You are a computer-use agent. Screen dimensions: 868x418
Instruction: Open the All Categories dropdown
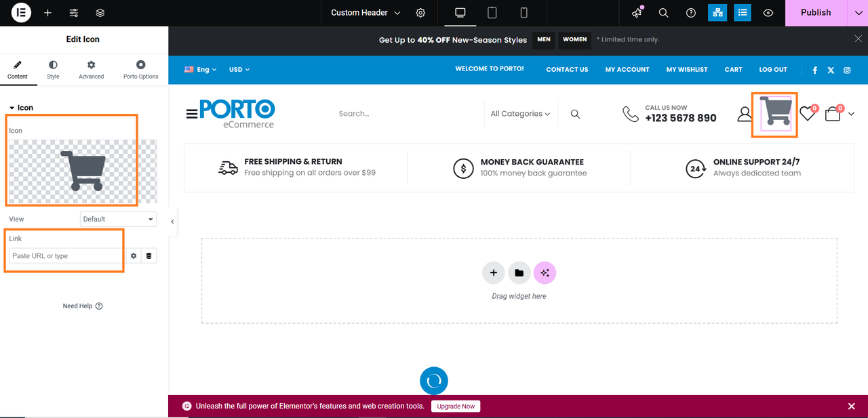click(520, 114)
